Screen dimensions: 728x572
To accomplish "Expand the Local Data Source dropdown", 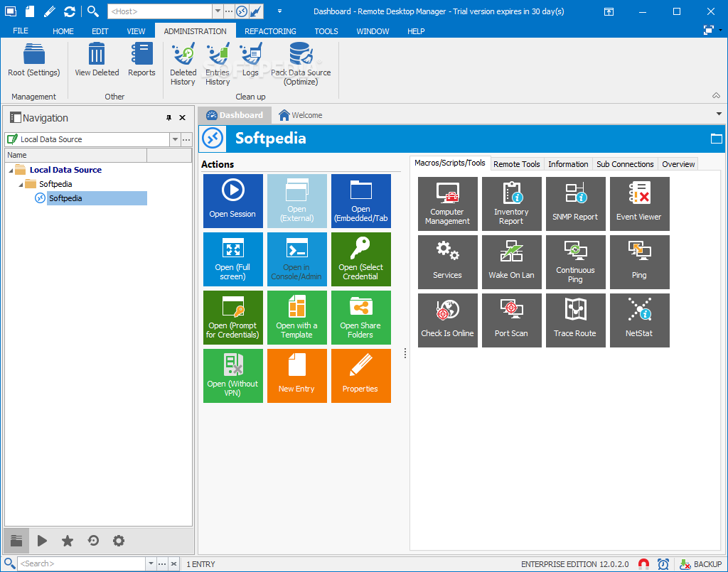I will (175, 139).
